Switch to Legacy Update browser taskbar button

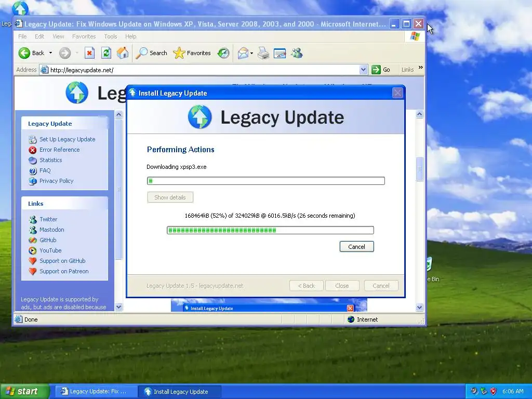coord(96,392)
